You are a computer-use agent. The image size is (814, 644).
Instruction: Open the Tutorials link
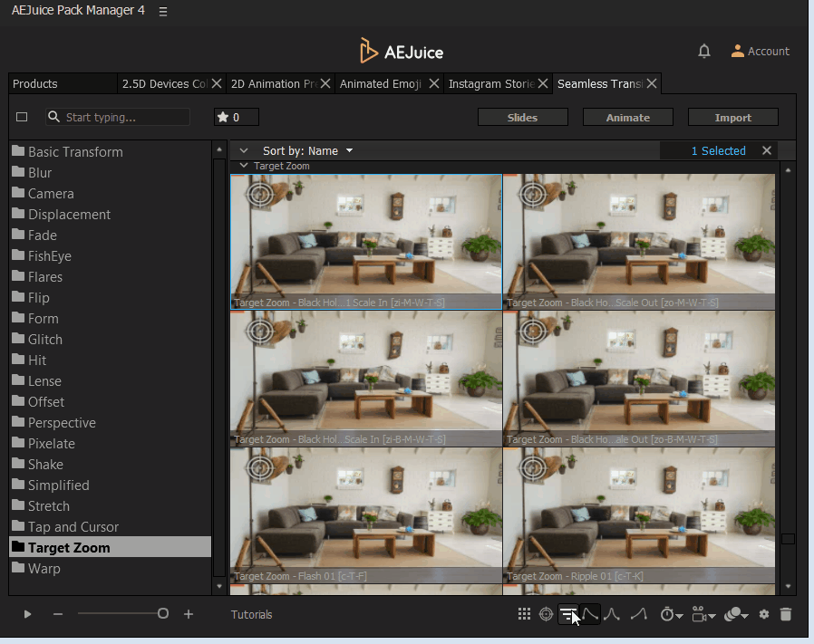(252, 614)
